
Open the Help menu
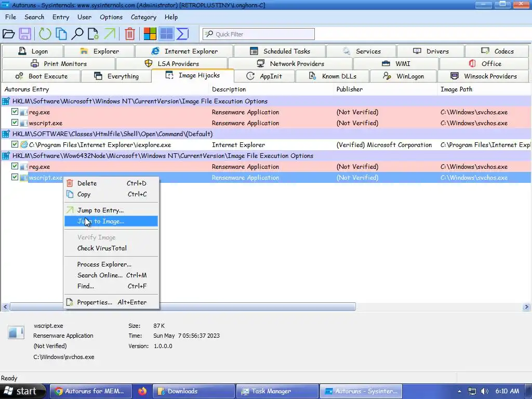click(171, 17)
